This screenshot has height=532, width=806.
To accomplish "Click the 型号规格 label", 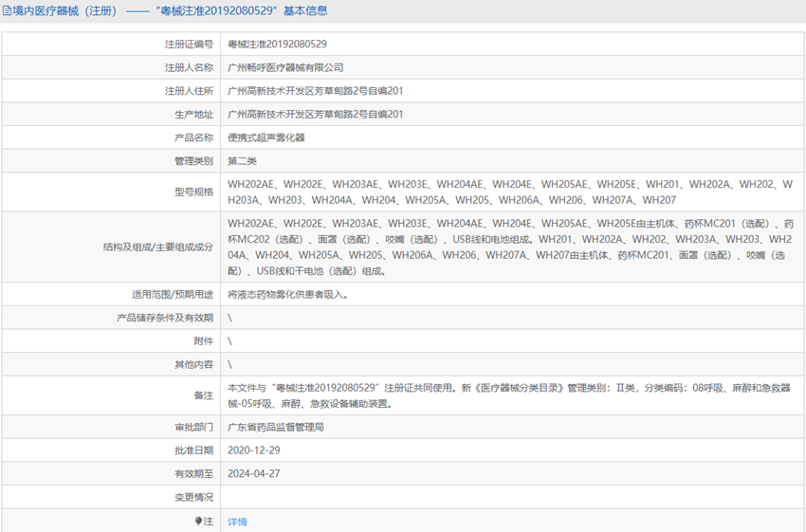I will [x=193, y=193].
